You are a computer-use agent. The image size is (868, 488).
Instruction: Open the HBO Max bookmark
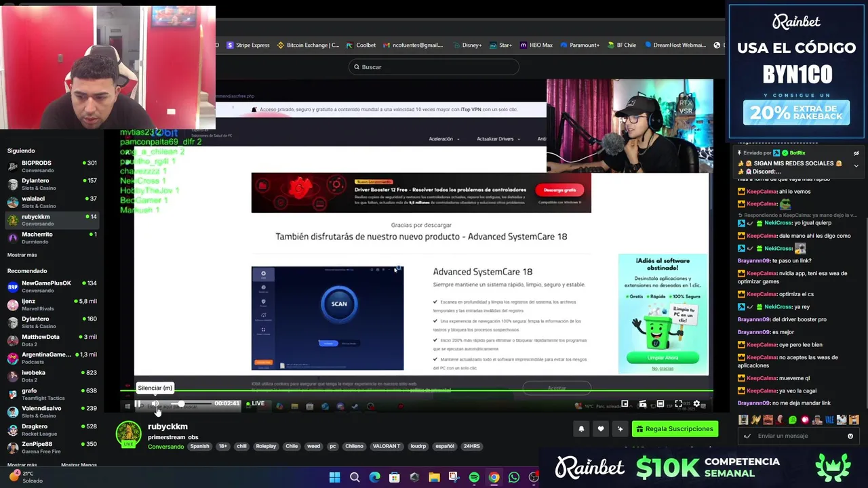536,45
